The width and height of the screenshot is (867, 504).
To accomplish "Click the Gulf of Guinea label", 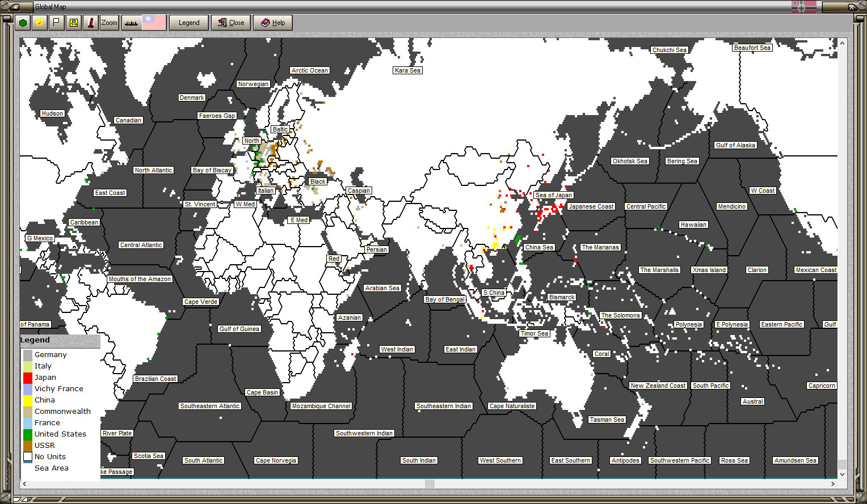I will click(x=239, y=329).
